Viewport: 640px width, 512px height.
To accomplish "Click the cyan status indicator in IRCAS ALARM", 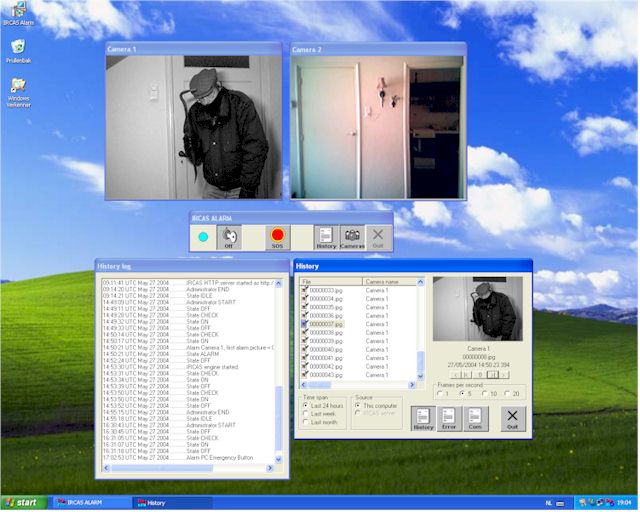I will coord(203,237).
